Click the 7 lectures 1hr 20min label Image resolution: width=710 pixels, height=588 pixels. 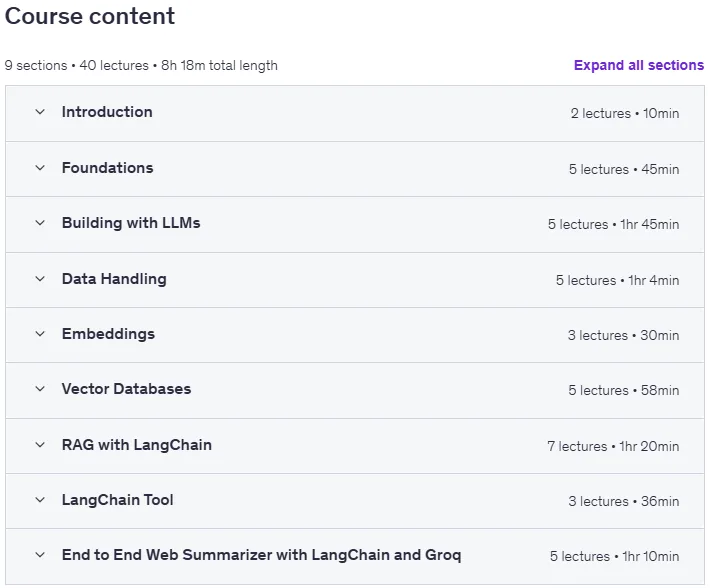click(613, 446)
